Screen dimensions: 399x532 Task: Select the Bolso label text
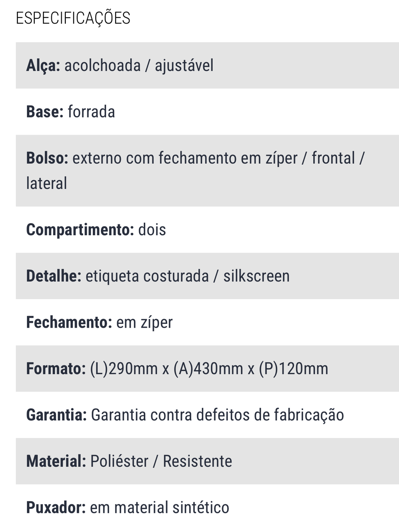click(x=47, y=158)
